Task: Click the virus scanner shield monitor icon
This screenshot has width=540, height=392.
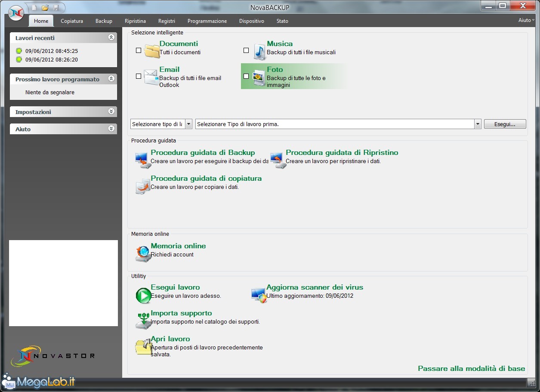Action: [259, 295]
